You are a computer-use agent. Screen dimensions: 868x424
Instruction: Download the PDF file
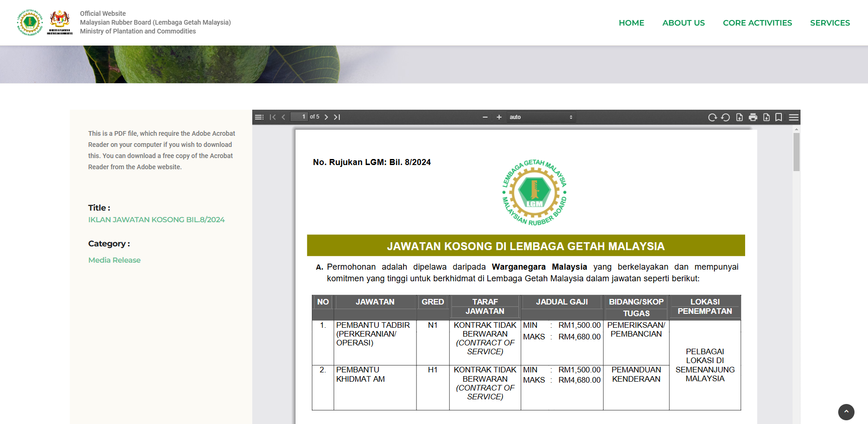[767, 117]
